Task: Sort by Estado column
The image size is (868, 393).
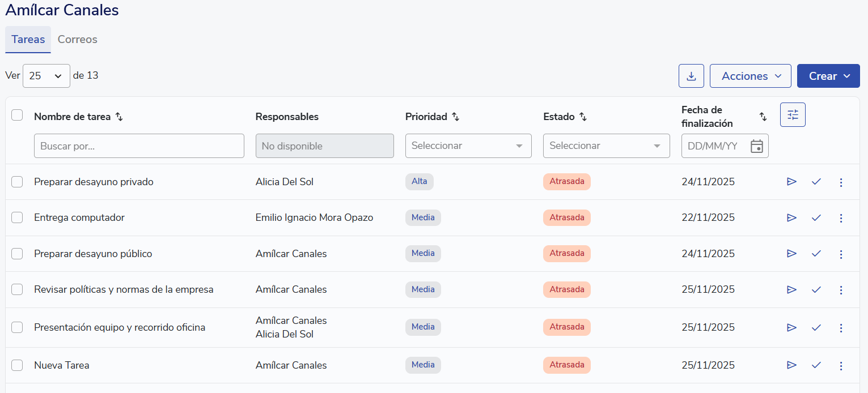Action: click(x=583, y=117)
